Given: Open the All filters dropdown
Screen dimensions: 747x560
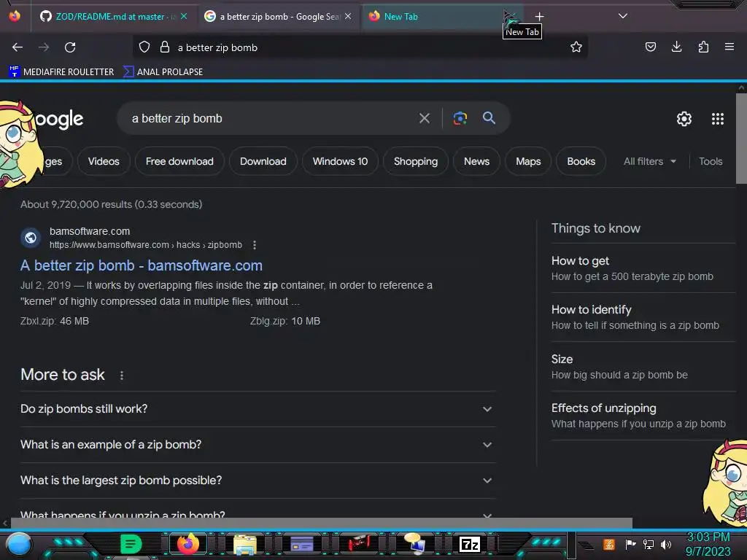Looking at the screenshot, I should coord(649,161).
